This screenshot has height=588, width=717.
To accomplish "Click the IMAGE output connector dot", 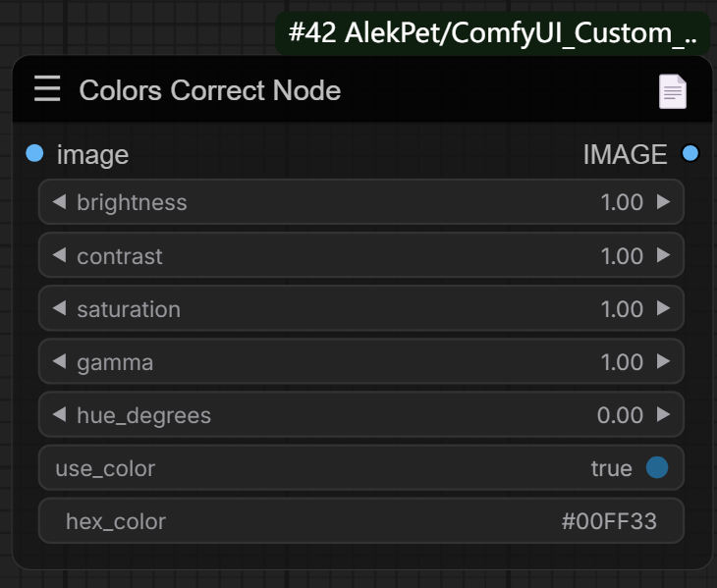I will tap(689, 153).
